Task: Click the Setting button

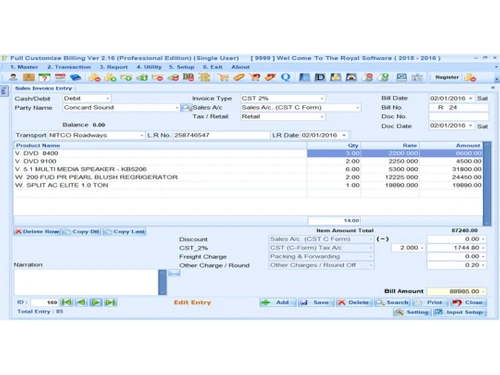Action: click(x=412, y=312)
